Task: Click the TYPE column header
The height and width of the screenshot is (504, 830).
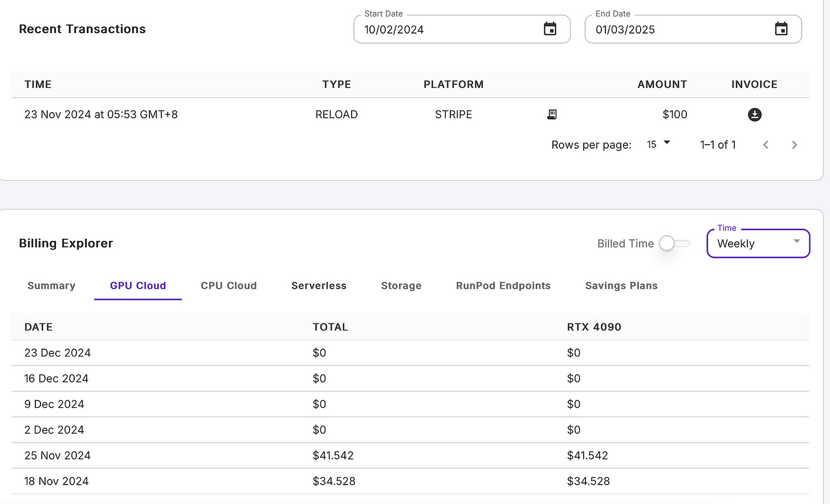Action: (x=336, y=84)
